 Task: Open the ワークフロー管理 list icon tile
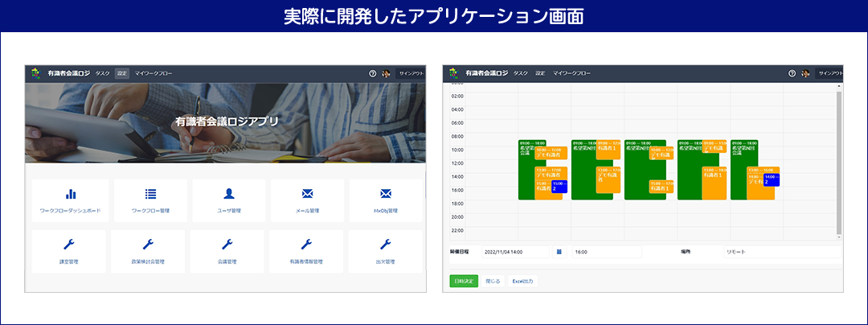(x=149, y=200)
